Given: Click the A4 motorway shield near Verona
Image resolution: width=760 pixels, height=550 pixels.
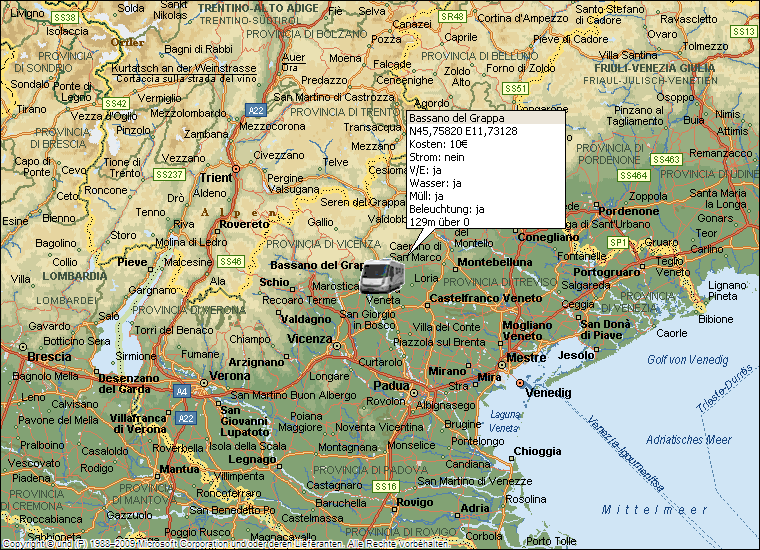Looking at the screenshot, I should click(181, 391).
